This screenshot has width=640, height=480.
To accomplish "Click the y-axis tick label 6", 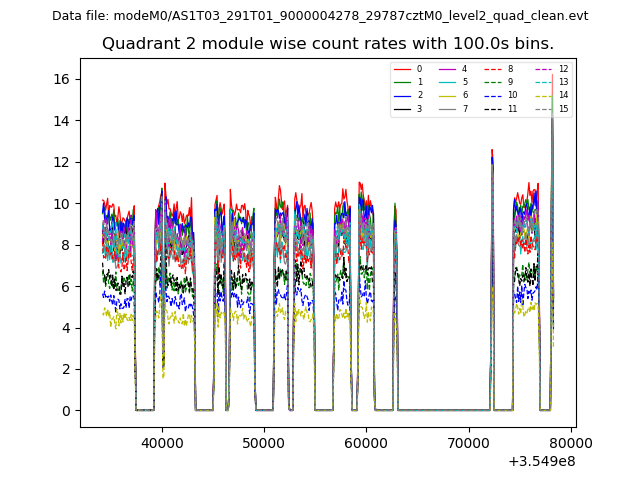I will coord(66,286).
